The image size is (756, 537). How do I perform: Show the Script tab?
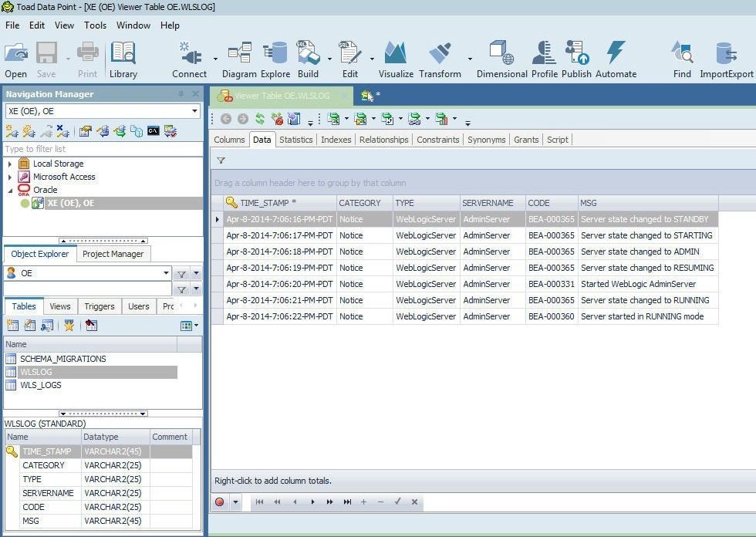(x=557, y=140)
